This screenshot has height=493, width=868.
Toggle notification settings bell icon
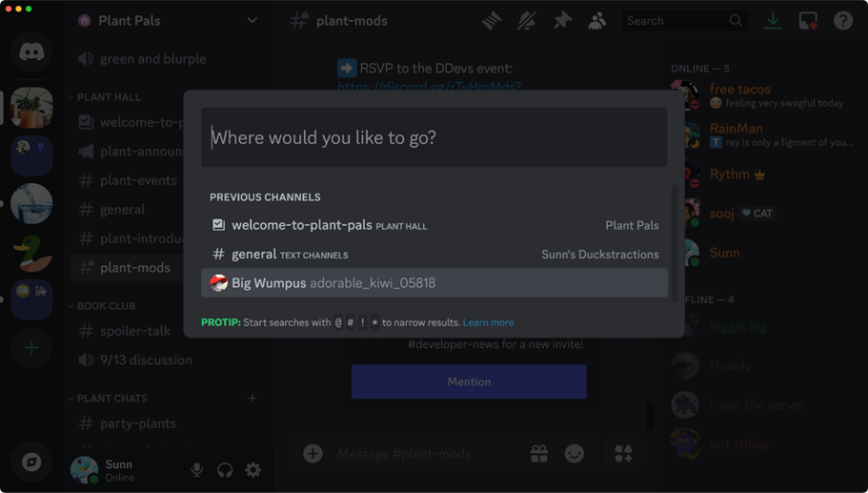click(527, 21)
